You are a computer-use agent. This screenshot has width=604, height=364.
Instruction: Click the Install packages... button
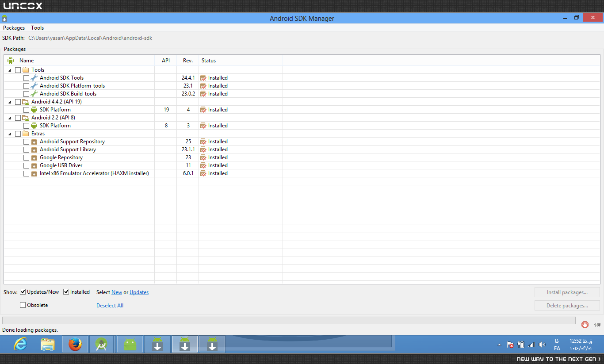coord(567,292)
